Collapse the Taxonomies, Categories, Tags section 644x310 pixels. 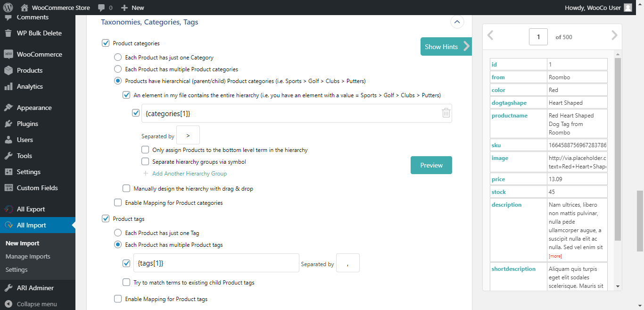click(457, 22)
